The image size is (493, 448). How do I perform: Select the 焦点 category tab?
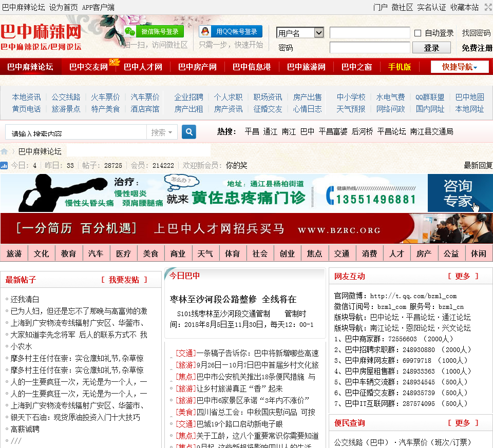click(315, 254)
